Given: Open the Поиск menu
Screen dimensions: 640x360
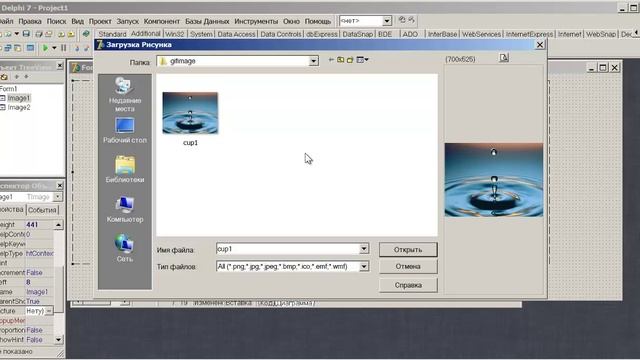Looking at the screenshot, I should [x=56, y=21].
